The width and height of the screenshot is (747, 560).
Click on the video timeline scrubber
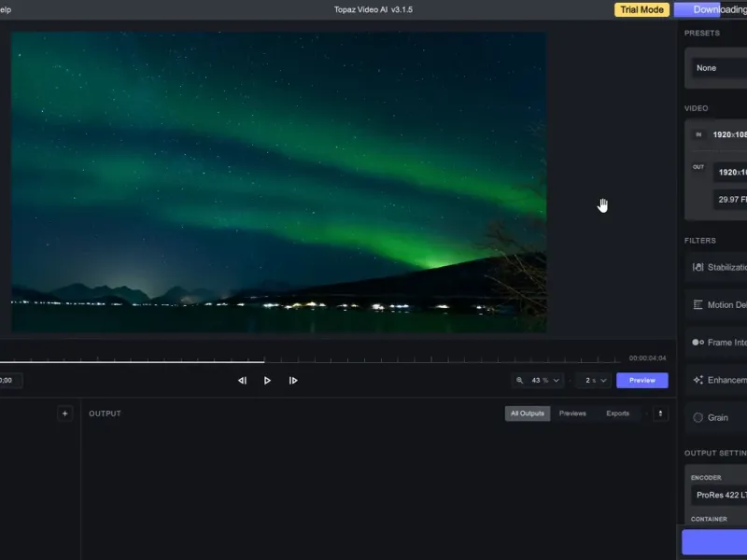(x=263, y=360)
